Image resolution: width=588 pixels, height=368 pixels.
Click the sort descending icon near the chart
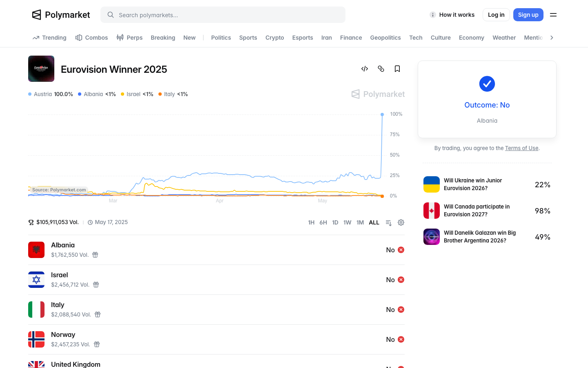(389, 222)
